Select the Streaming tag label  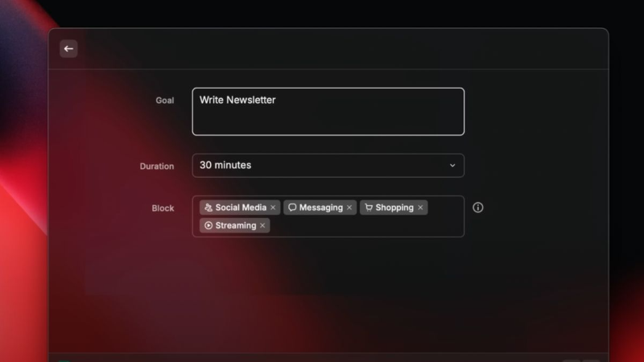(x=236, y=225)
